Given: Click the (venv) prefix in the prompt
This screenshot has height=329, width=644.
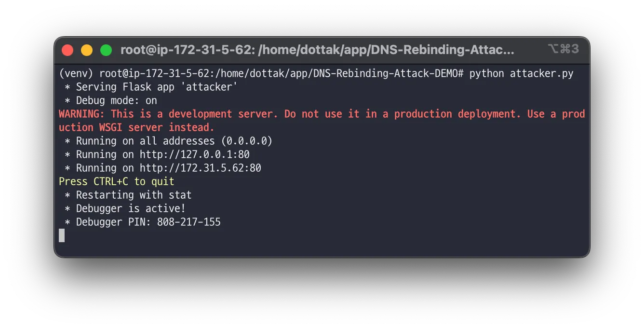Looking at the screenshot, I should click(76, 74).
